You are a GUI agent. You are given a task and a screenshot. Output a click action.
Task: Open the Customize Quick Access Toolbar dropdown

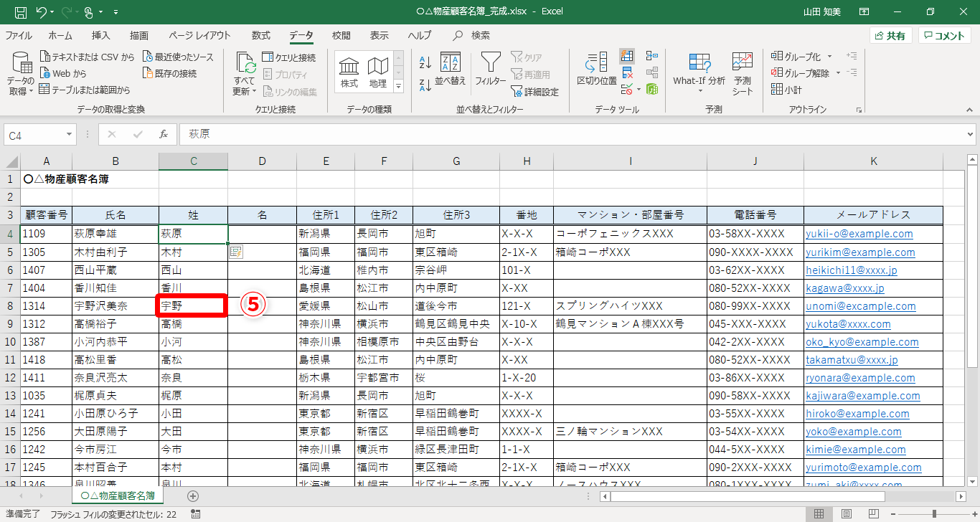[116, 11]
